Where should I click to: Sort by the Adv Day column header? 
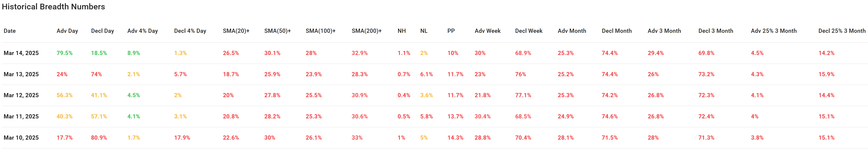click(68, 31)
